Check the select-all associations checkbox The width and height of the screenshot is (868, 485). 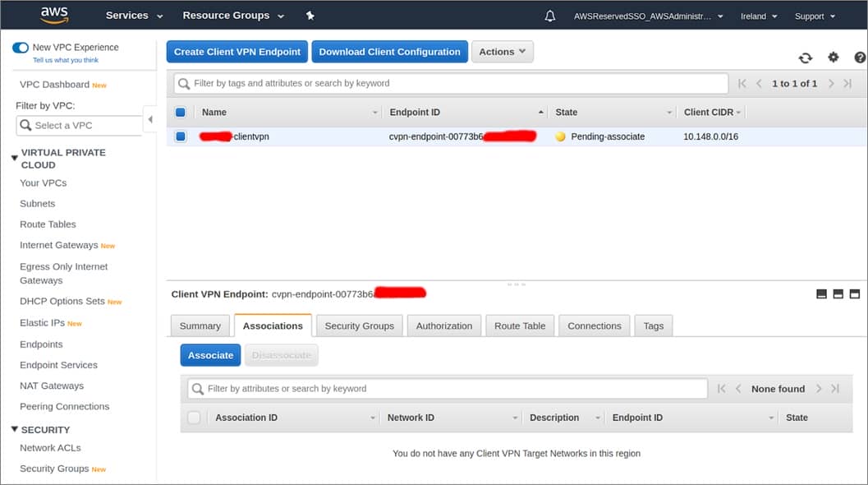click(x=194, y=418)
